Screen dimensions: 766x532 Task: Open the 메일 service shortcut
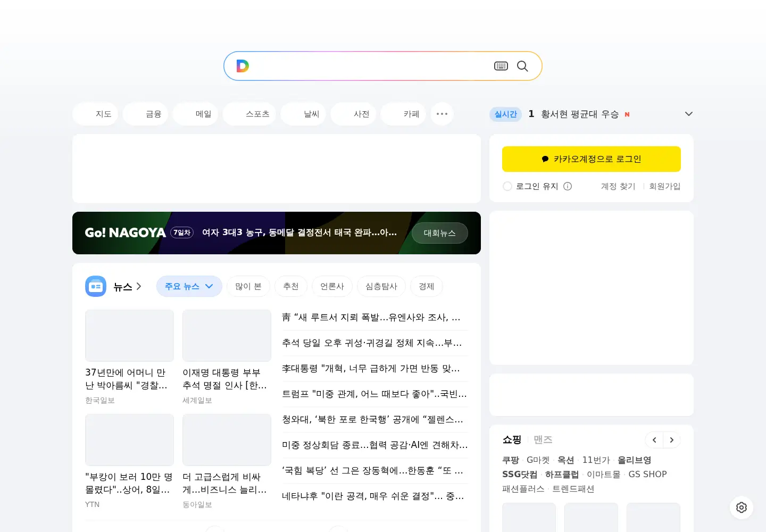point(195,114)
